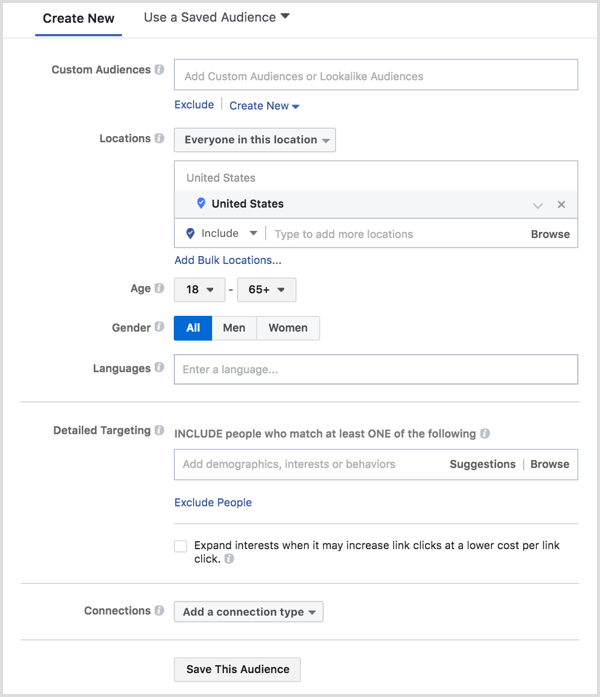Open Use a Saved Audience tab
The width and height of the screenshot is (600, 697).
pyautogui.click(x=216, y=17)
